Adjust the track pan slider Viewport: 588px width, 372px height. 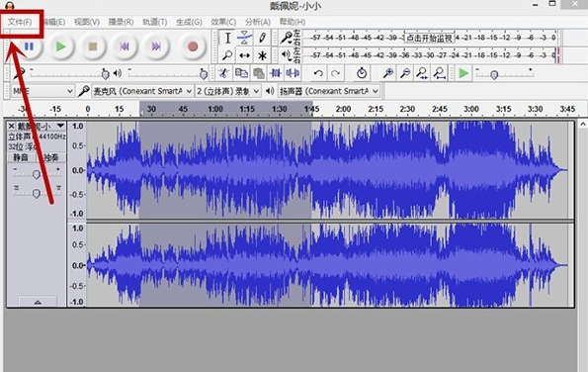tap(37, 192)
